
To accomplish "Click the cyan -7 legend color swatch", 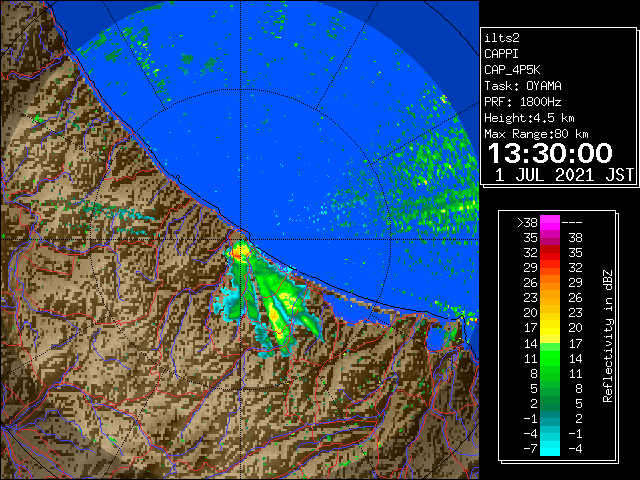I will tap(550, 448).
